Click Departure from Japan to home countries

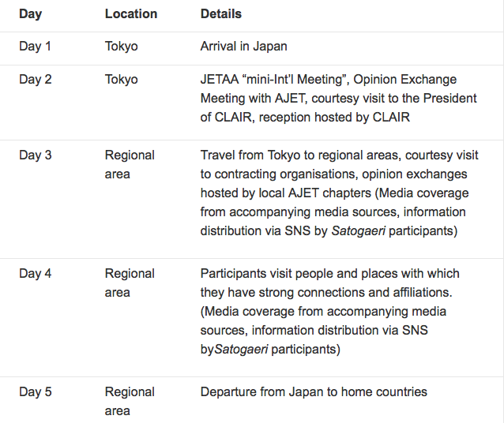[314, 392]
